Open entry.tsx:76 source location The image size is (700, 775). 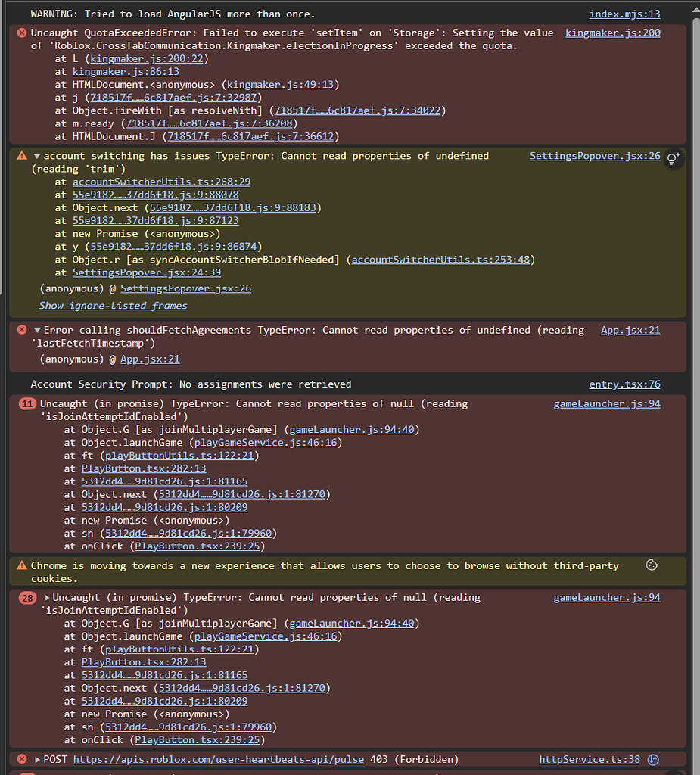click(x=624, y=384)
